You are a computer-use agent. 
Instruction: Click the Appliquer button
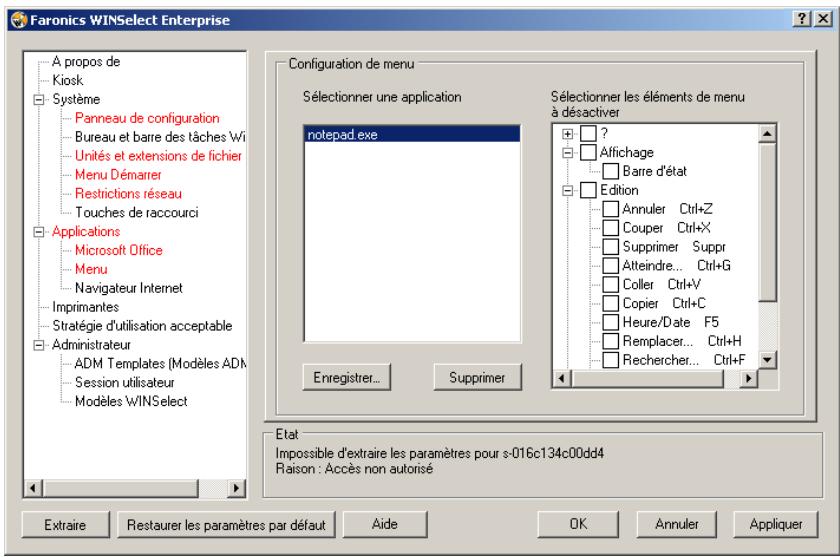776,524
